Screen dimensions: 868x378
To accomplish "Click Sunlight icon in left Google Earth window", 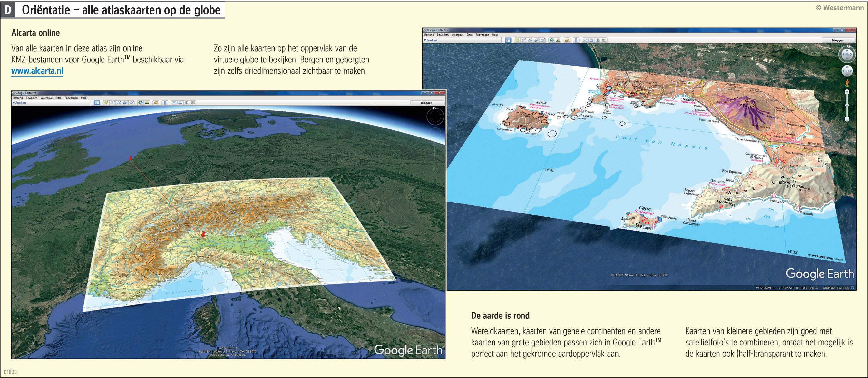I will [x=147, y=103].
